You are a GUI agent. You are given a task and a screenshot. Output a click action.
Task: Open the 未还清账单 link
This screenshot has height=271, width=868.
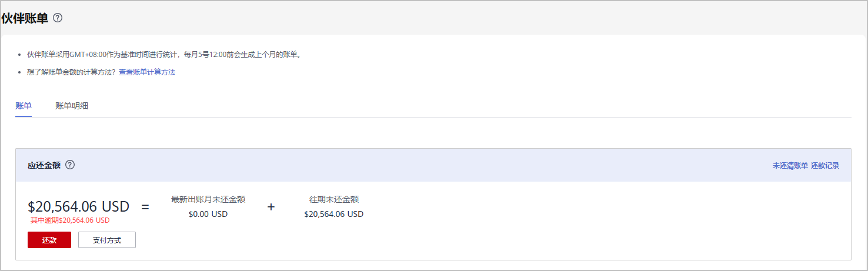[x=790, y=166]
